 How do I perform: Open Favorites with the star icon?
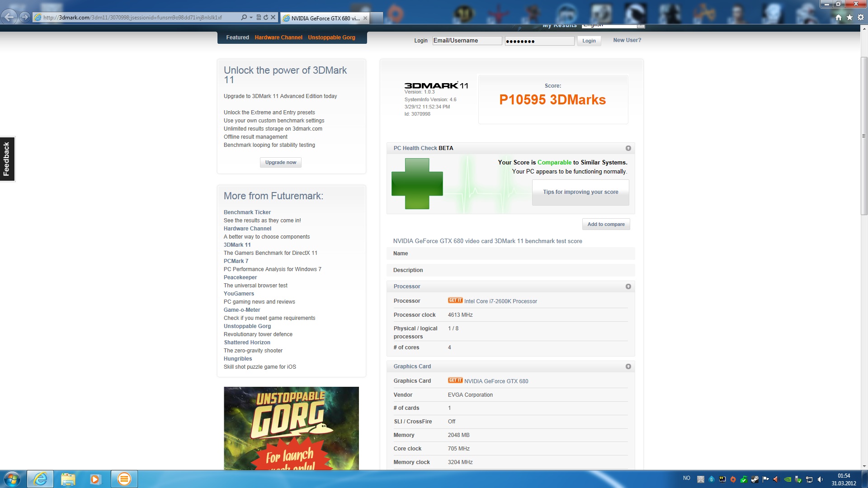point(849,17)
